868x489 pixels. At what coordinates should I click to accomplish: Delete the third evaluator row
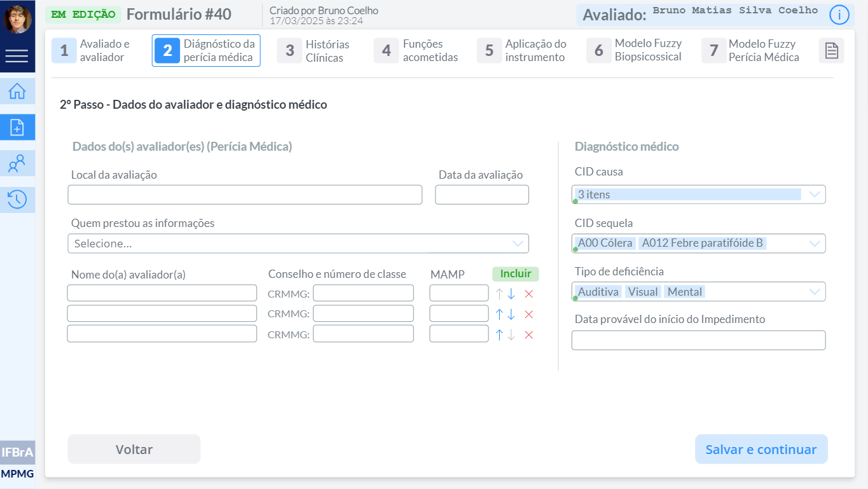click(528, 334)
